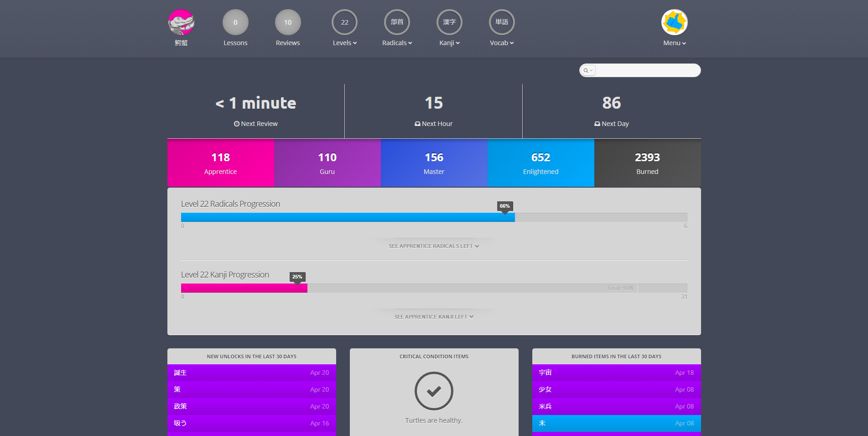Select the 部首 Radicals icon
The height and width of the screenshot is (436, 868).
[x=396, y=22]
